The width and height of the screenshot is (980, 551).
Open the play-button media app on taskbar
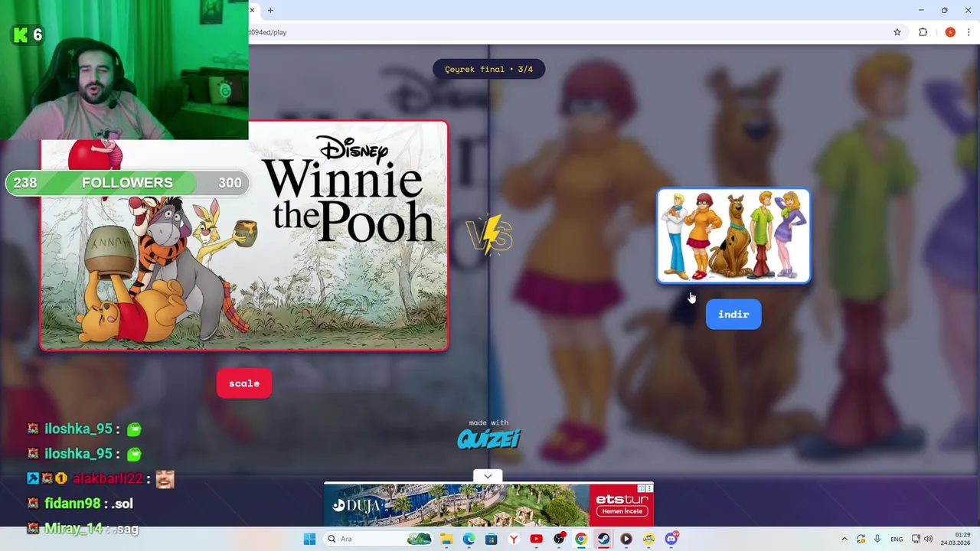click(626, 539)
